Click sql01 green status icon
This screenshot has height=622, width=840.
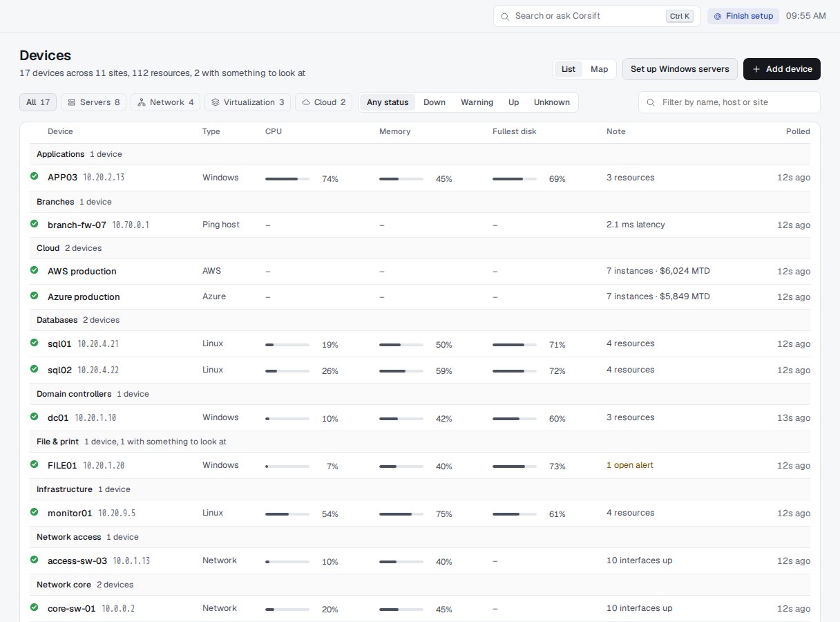[x=34, y=342]
